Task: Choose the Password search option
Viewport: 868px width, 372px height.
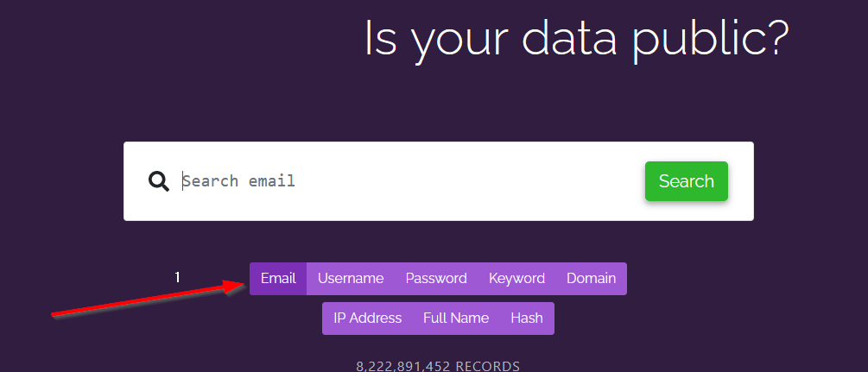Action: pyautogui.click(x=436, y=279)
